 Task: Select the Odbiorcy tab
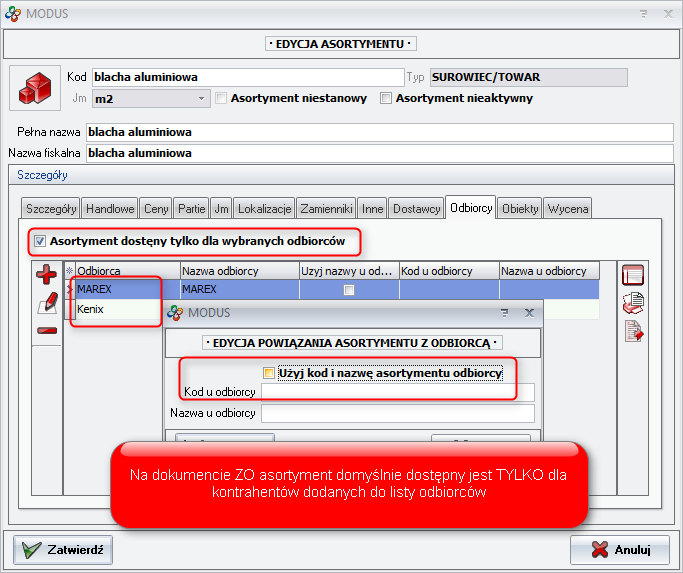tap(471, 207)
